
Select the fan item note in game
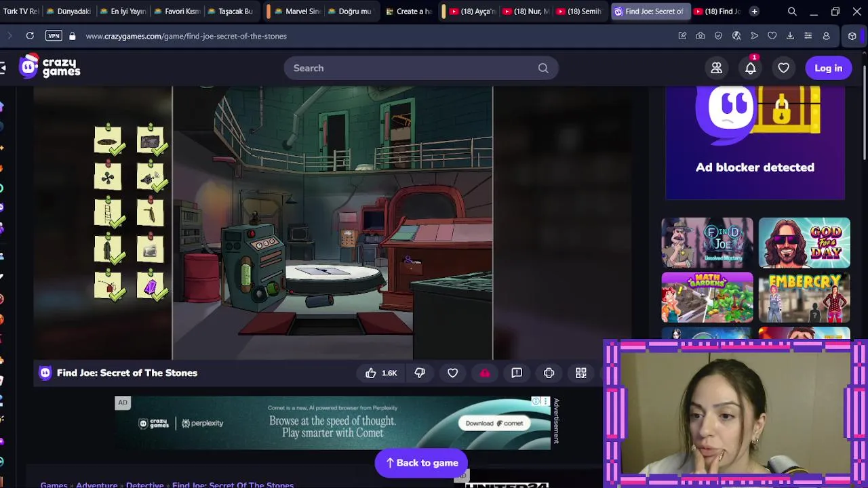click(x=108, y=177)
